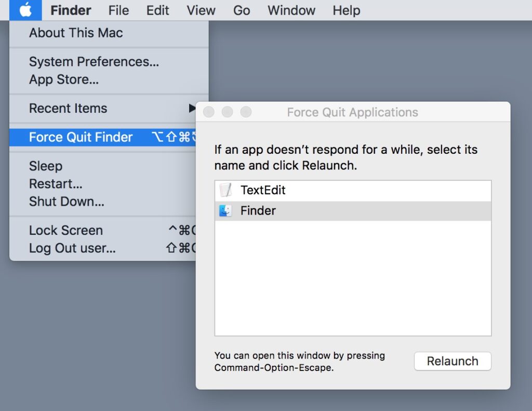Screen dimensions: 532x411
Task: Open the Help menu
Action: 346,10
